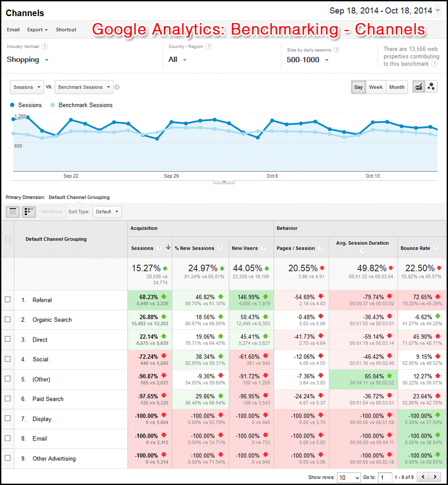The image size is (448, 485).
Task: Switch the chart to Month granularity
Action: point(396,87)
